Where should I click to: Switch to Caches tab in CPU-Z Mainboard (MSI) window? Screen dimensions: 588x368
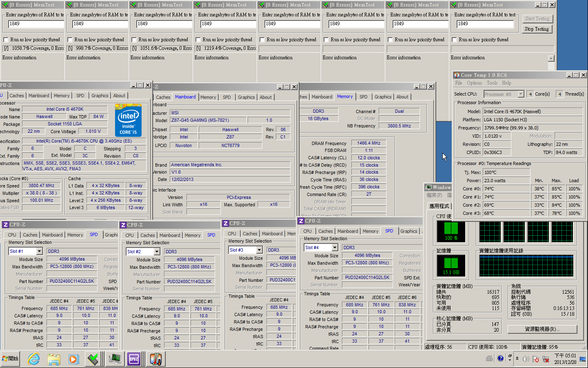point(163,97)
